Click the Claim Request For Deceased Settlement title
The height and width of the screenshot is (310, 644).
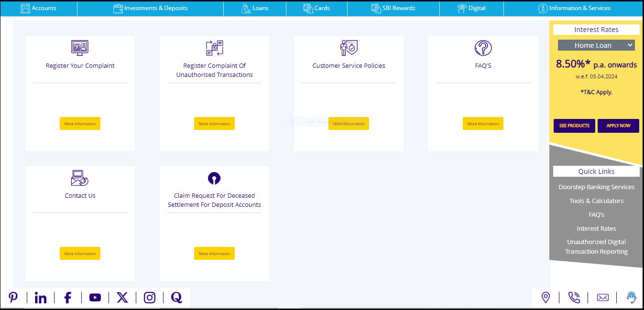(x=214, y=200)
